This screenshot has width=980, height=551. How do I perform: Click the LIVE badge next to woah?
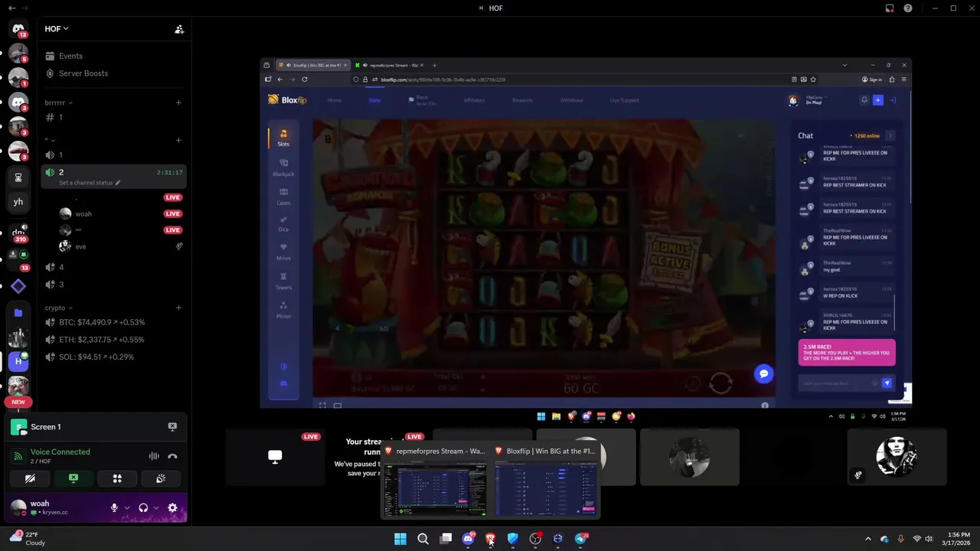coord(172,214)
